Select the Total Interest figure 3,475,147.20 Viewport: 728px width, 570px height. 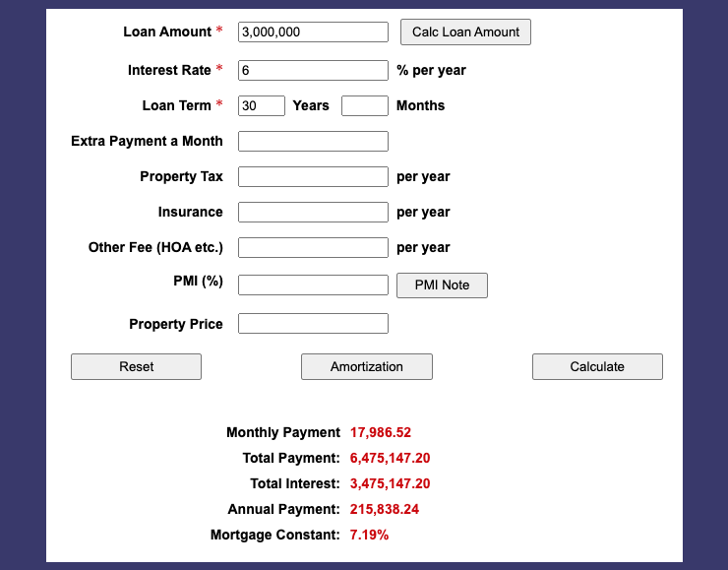pyautogui.click(x=390, y=484)
